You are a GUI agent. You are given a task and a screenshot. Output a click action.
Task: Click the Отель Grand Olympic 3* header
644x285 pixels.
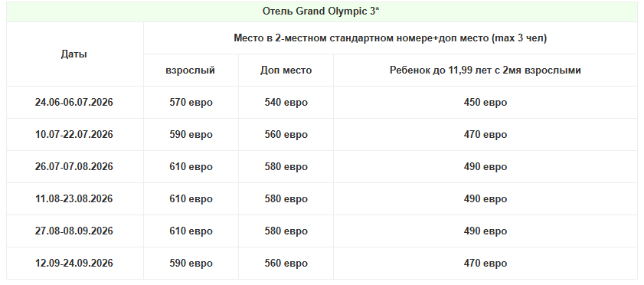[321, 11]
